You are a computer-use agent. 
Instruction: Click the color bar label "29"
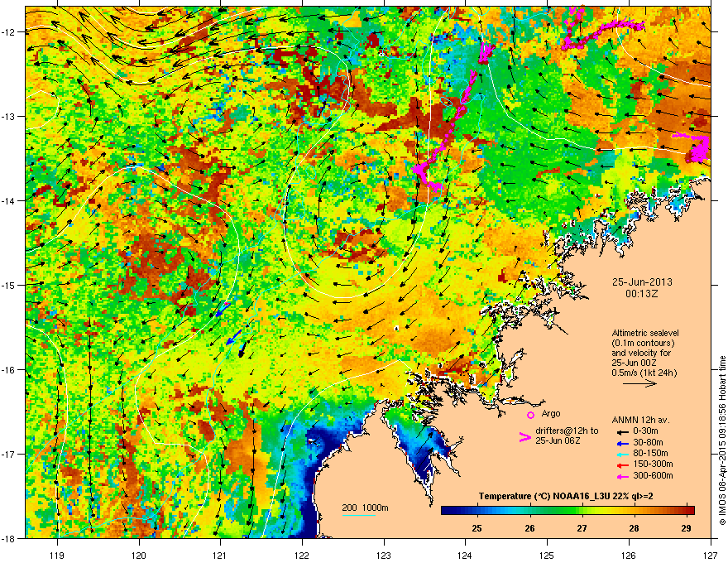point(686,528)
